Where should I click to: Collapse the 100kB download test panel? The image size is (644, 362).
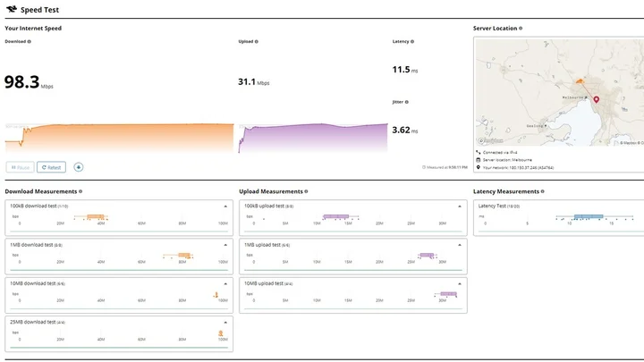[225, 206]
